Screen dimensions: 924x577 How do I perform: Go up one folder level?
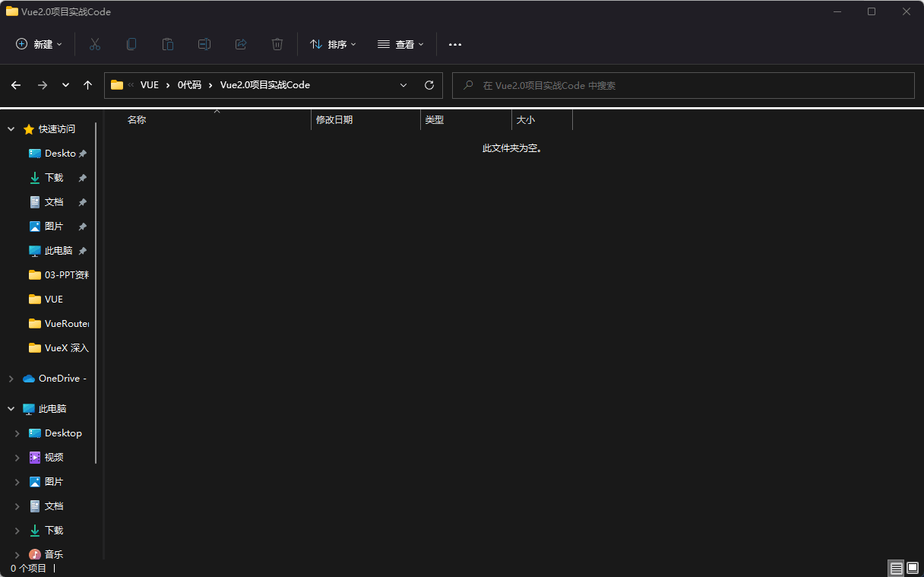(87, 85)
